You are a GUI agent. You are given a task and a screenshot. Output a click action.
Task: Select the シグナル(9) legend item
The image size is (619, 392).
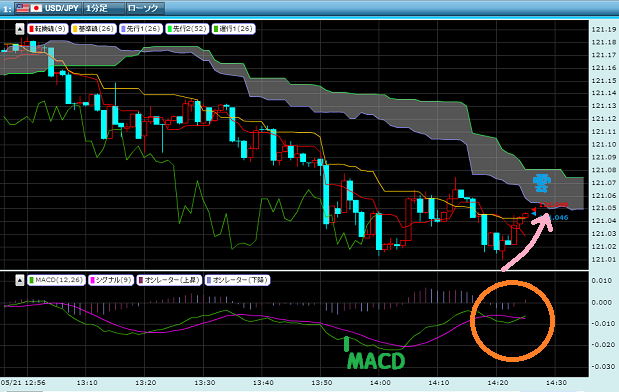(x=111, y=280)
